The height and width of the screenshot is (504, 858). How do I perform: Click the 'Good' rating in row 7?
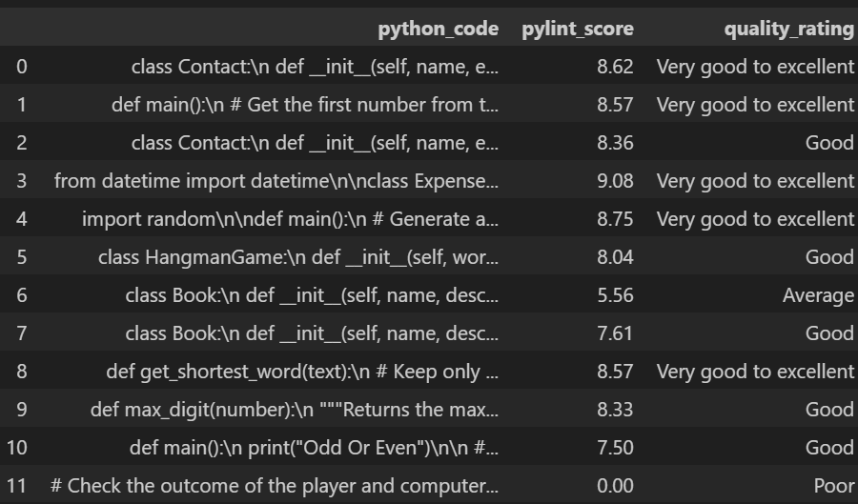829,333
